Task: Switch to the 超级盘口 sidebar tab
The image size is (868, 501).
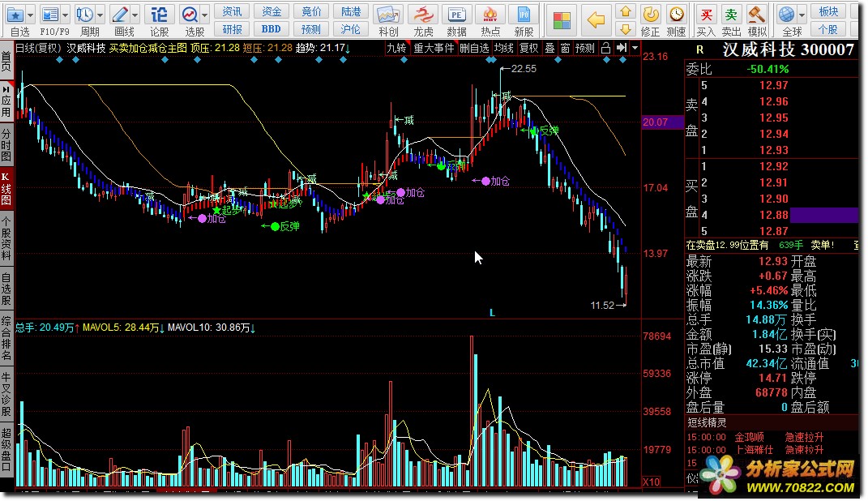Action: click(x=6, y=449)
